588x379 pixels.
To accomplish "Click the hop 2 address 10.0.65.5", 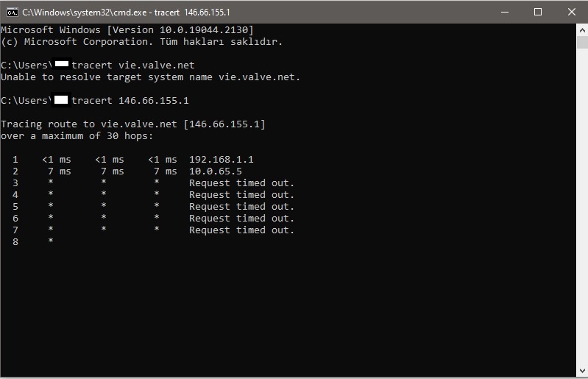I will [215, 171].
